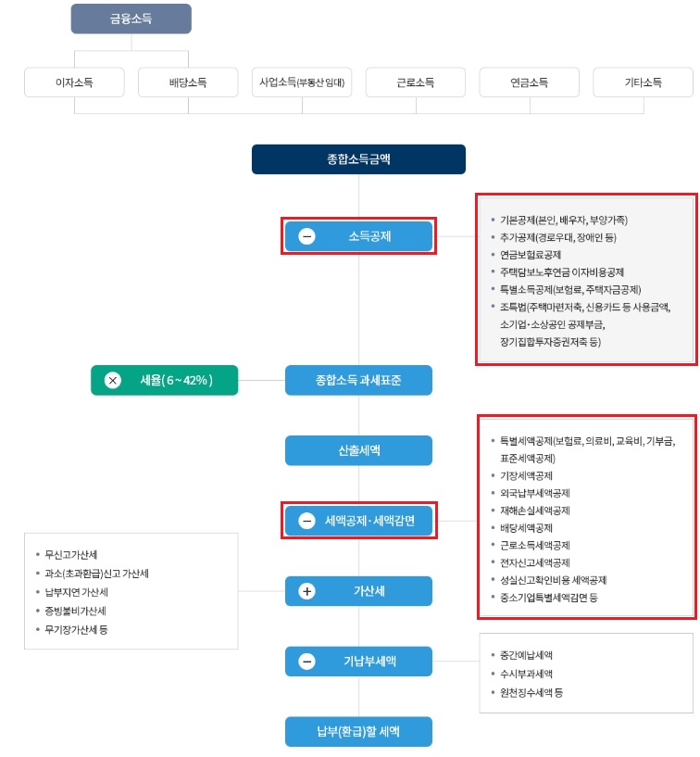Click 무기장가산세 등 list item
The image size is (700, 757).
[76, 629]
